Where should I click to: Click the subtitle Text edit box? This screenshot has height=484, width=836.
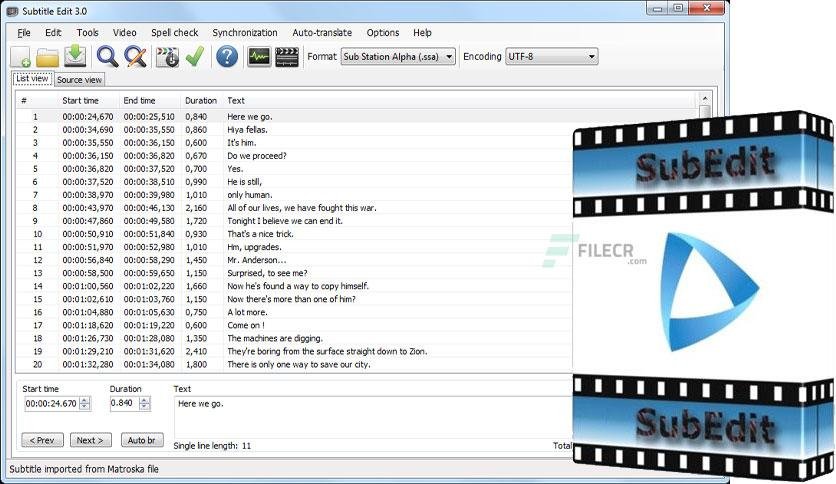[373, 417]
